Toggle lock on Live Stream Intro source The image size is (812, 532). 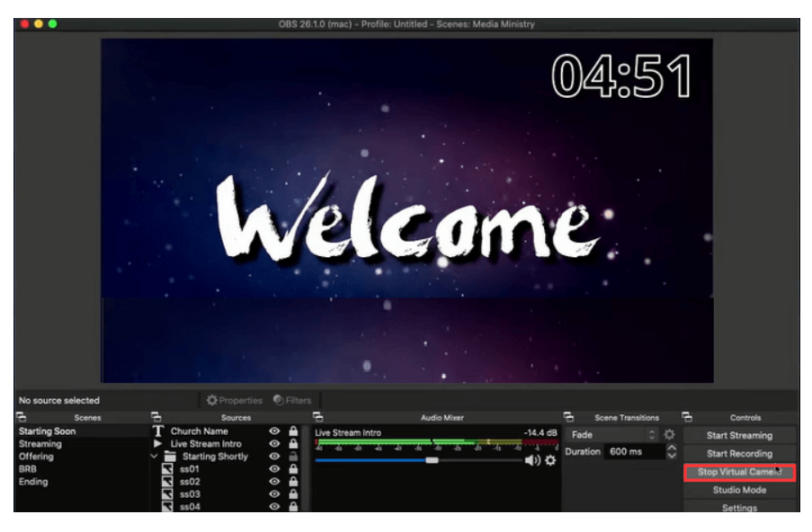point(293,444)
